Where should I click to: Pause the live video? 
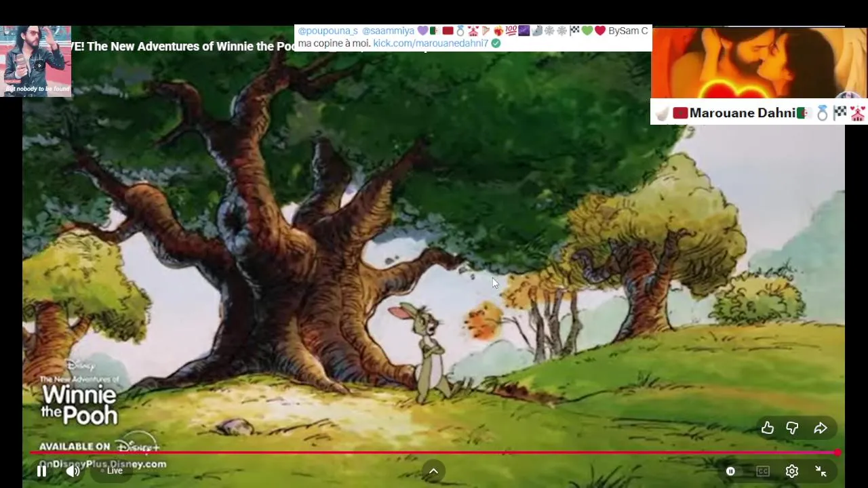pyautogui.click(x=41, y=471)
